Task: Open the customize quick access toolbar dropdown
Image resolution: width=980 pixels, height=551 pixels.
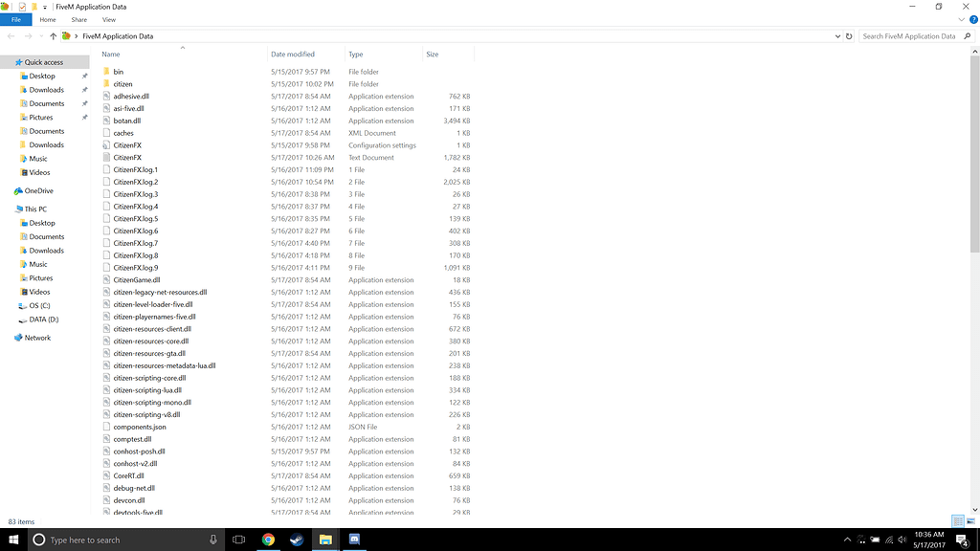Action: tap(45, 7)
